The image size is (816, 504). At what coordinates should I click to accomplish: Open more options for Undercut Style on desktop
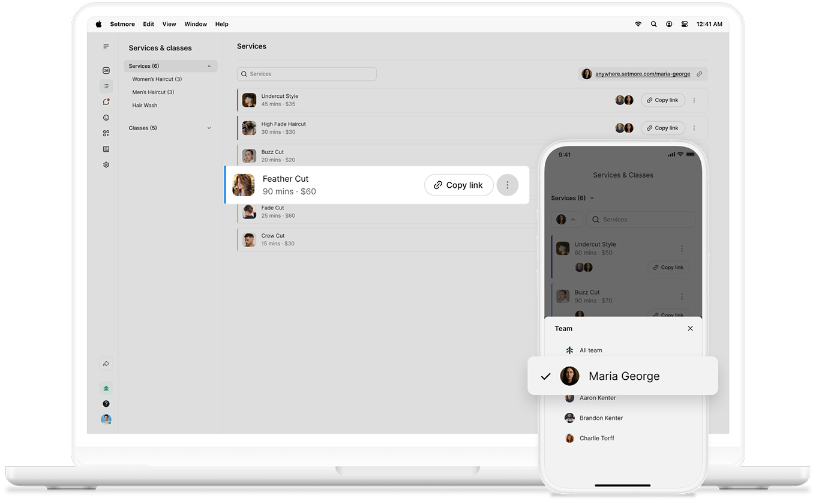click(694, 100)
